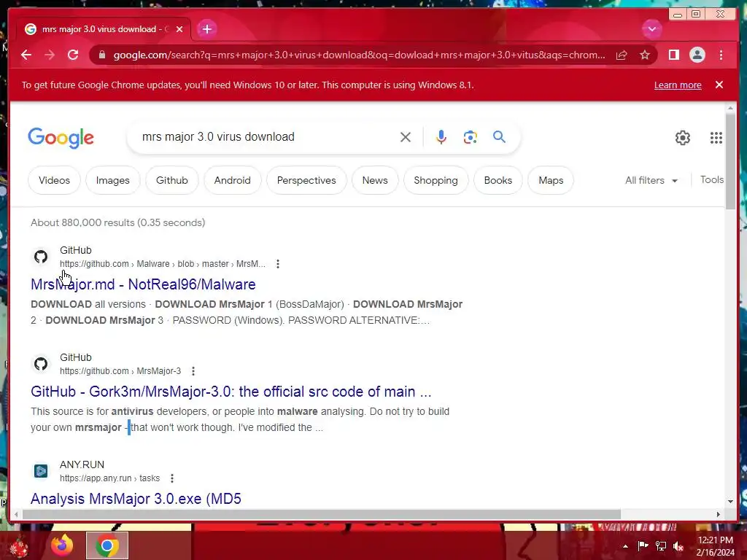
Task: Switch to News results
Action: coord(375,181)
